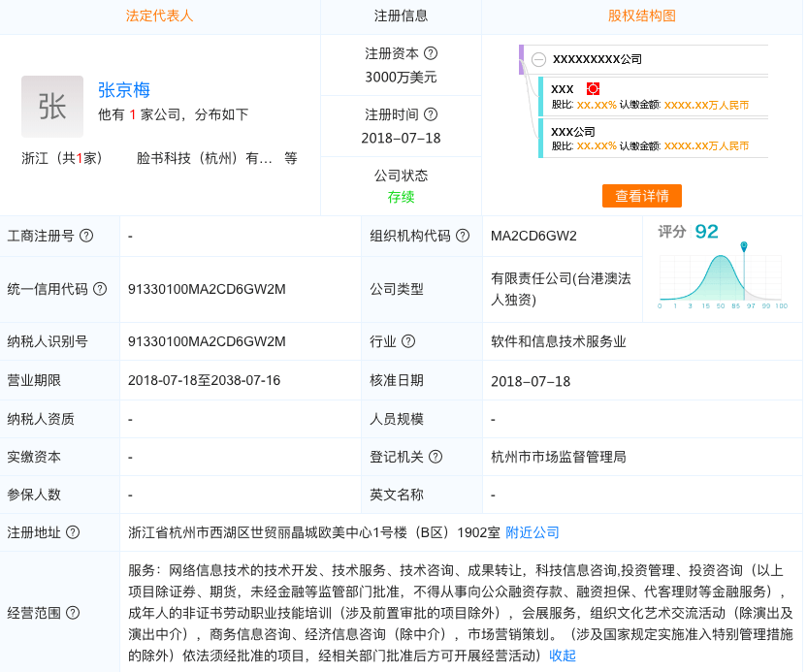807x672 pixels.
Task: Click help icon beside 行业
Action: pos(408,341)
